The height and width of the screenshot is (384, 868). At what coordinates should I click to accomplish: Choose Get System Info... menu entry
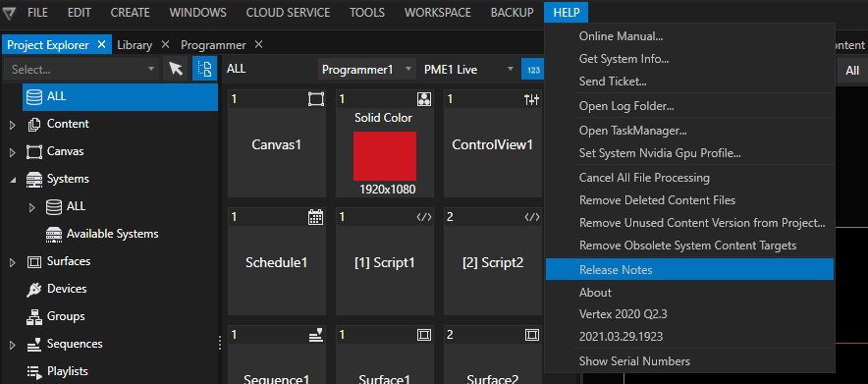[x=689, y=59]
